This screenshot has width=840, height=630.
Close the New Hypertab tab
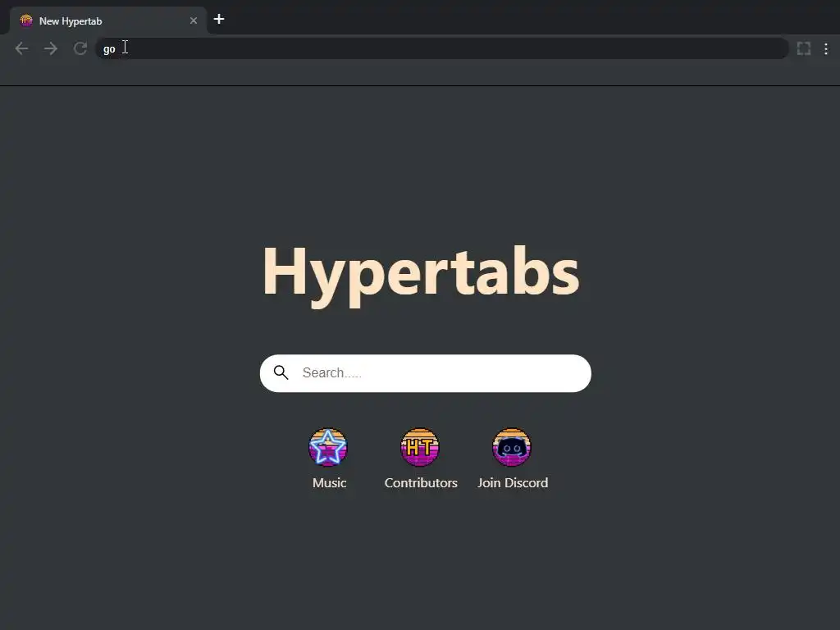pos(194,21)
